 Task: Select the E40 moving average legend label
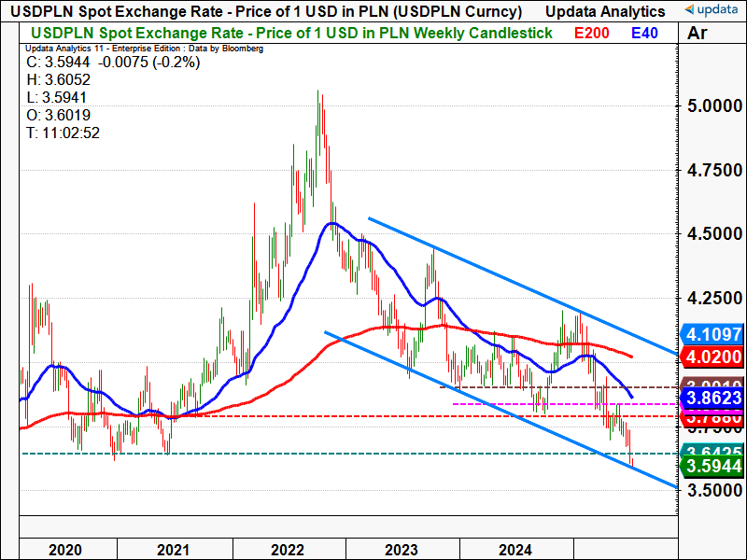644,34
